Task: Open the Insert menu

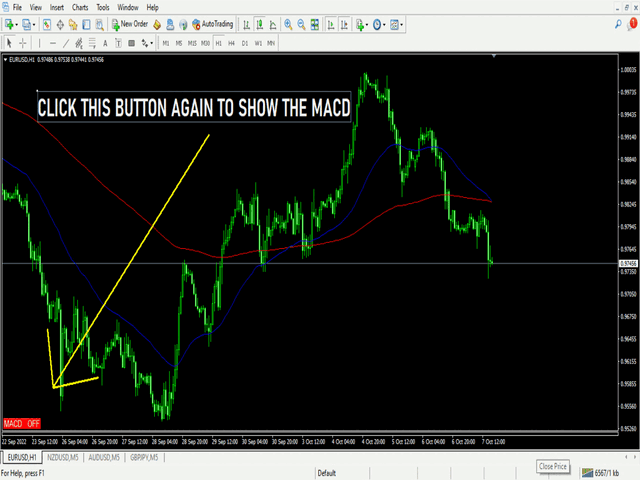Action: click(57, 7)
